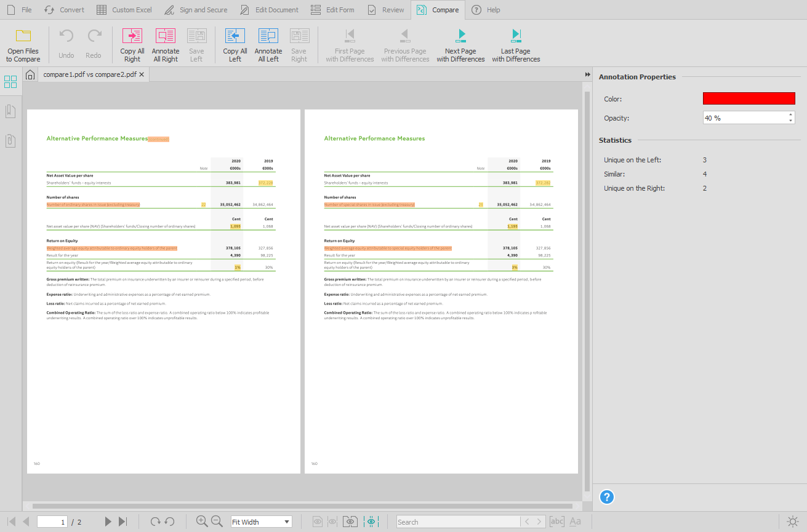The image size is (807, 532).
Task: Show the page thumbnails panel
Action: tap(10, 81)
